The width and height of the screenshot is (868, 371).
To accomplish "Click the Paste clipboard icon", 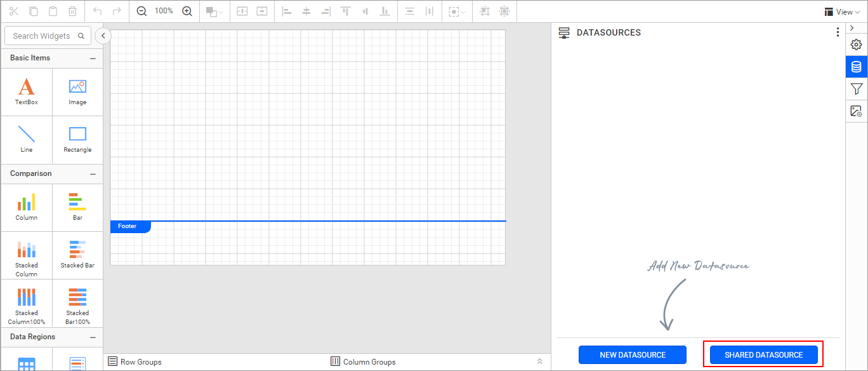I will click(x=53, y=11).
